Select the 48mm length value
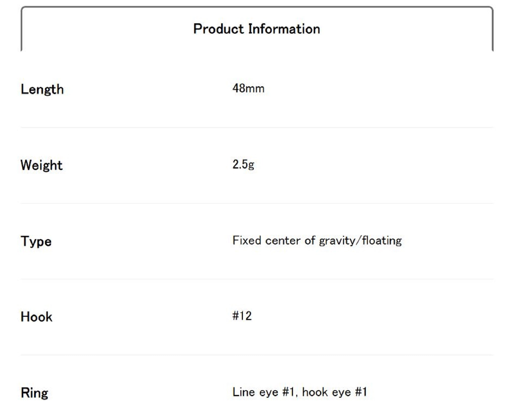Screen dimensions: 506x420 click(x=248, y=89)
